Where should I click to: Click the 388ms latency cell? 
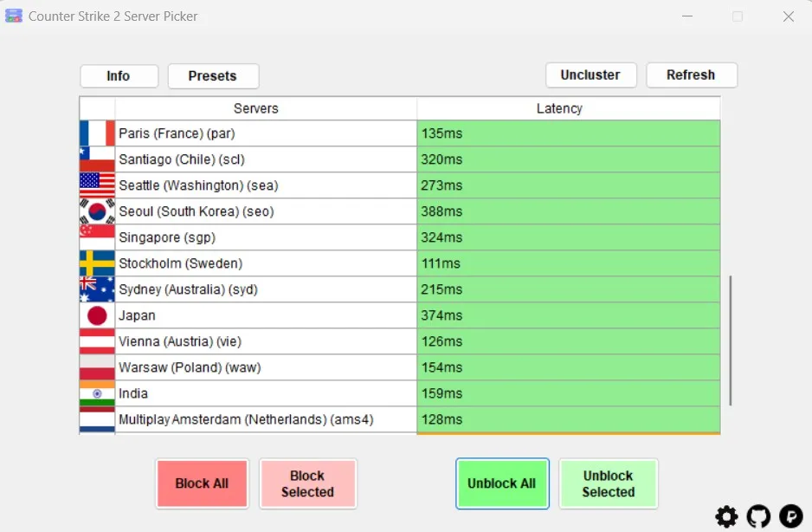[568, 211]
